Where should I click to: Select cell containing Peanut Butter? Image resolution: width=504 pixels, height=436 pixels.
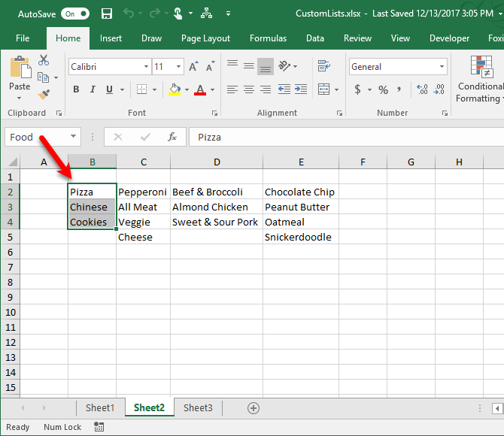299,207
